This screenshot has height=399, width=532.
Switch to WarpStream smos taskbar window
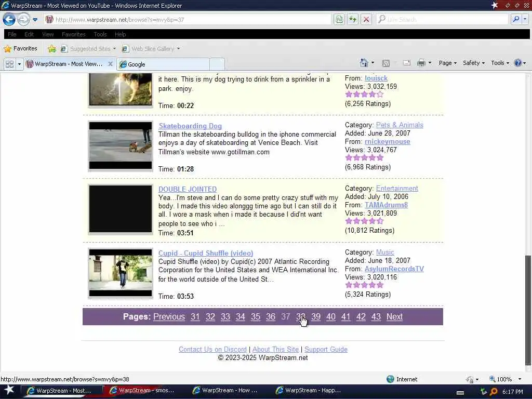click(141, 391)
